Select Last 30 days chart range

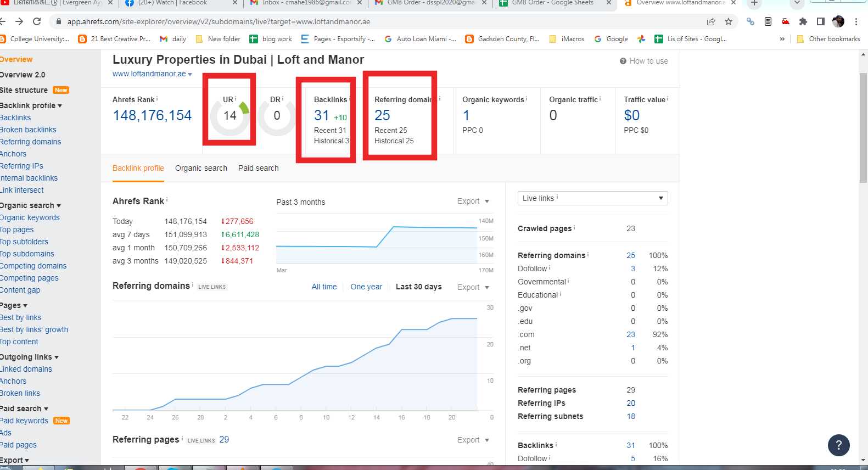click(419, 287)
